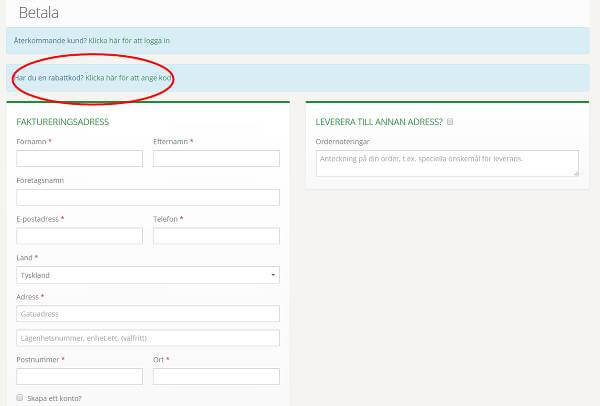The height and width of the screenshot is (406, 600).
Task: Click the Ordernoteringar text area
Action: [446, 163]
